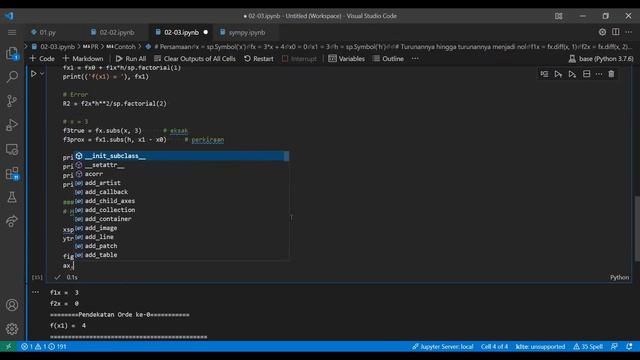The height and width of the screenshot is (360, 640).
Task: Click Cell 4 of 4 status item
Action: [494, 347]
